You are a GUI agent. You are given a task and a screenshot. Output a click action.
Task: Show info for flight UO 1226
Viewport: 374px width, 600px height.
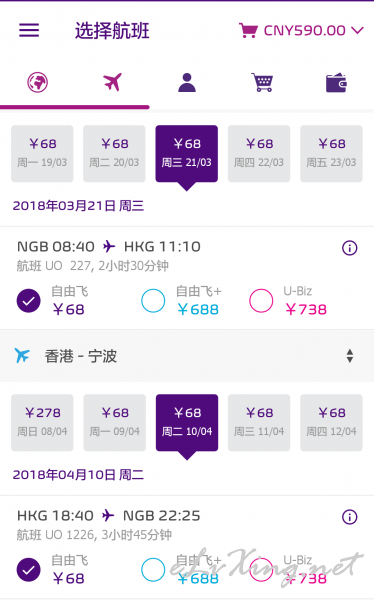(349, 517)
